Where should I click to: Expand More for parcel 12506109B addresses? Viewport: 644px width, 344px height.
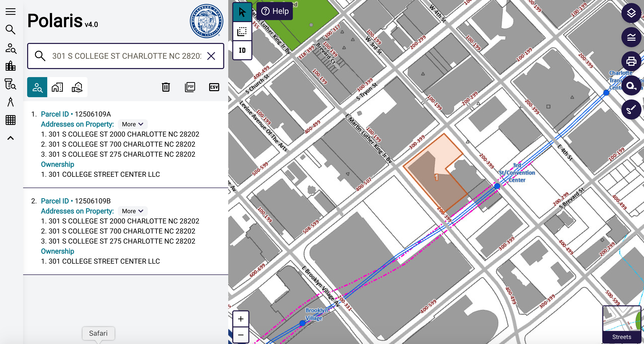point(132,211)
